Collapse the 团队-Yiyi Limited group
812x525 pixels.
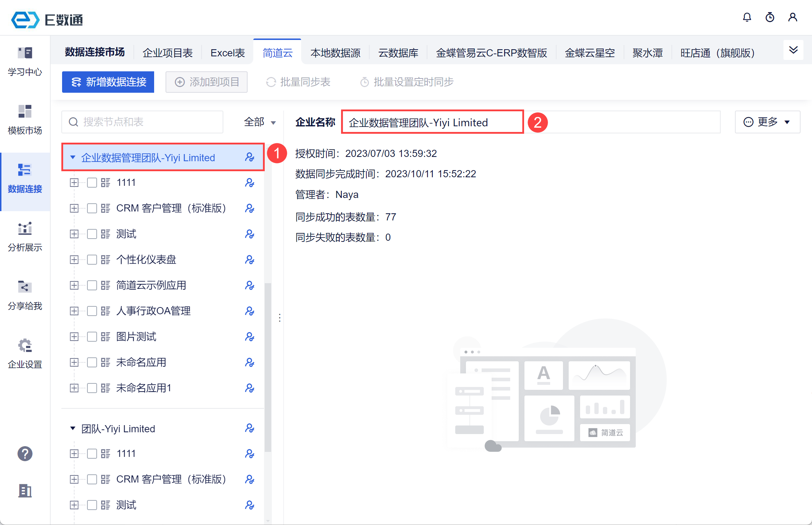[x=73, y=428]
